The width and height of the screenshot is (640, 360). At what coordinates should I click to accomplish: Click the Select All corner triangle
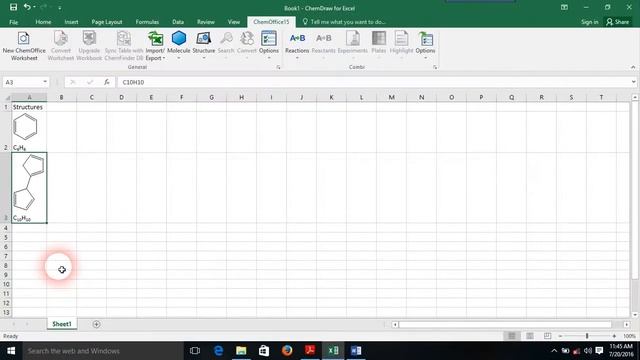7,98
